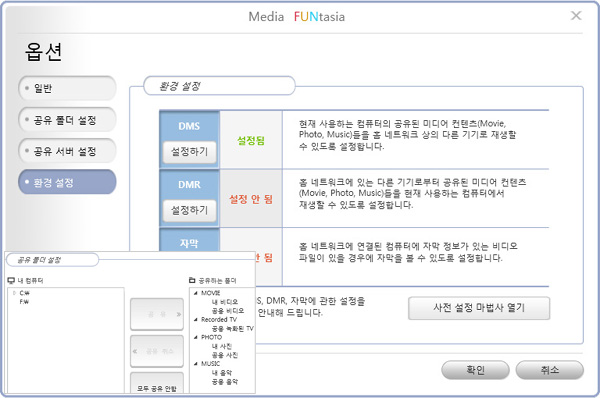The image size is (600, 398).
Task: Cancel with the 취소 button
Action: tap(549, 370)
